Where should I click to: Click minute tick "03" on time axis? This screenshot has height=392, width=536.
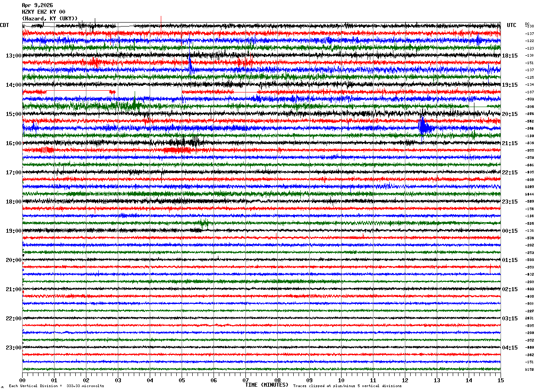click(x=118, y=380)
